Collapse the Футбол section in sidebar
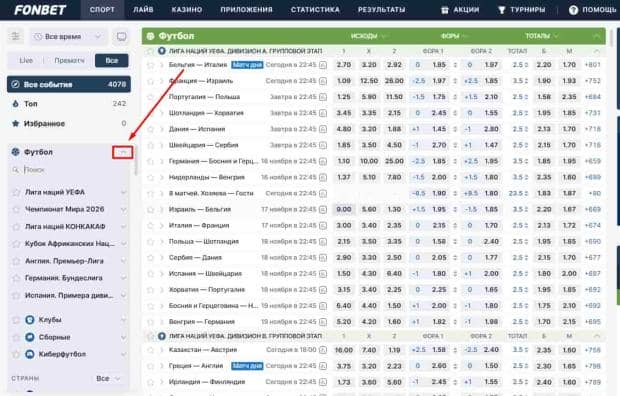 pos(123,152)
